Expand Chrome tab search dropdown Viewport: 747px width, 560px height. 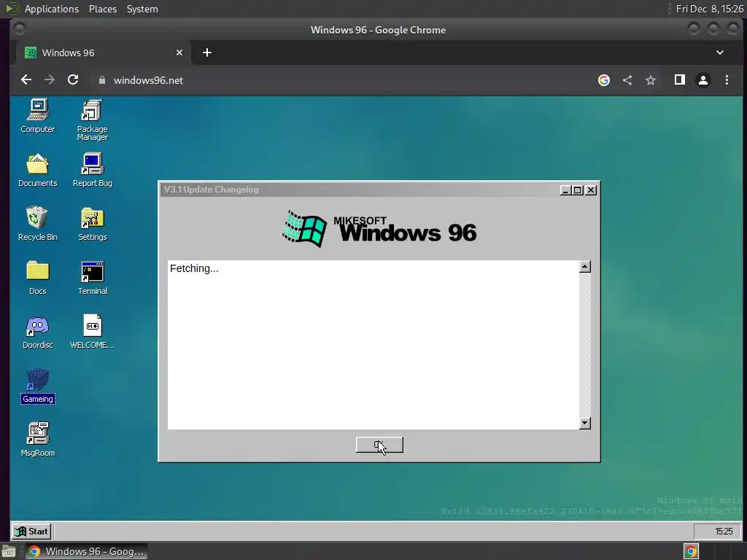click(720, 52)
